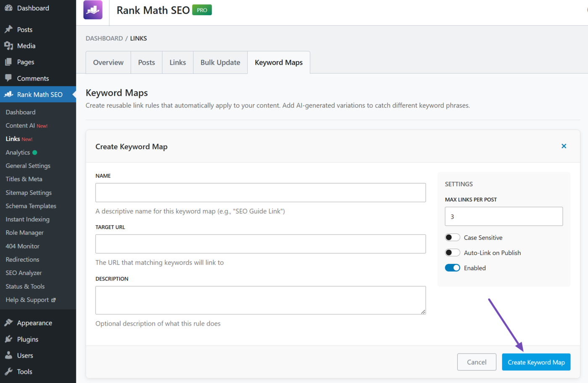Image resolution: width=588 pixels, height=383 pixels.
Task: Turn on Auto-Link on Publish
Action: click(452, 252)
